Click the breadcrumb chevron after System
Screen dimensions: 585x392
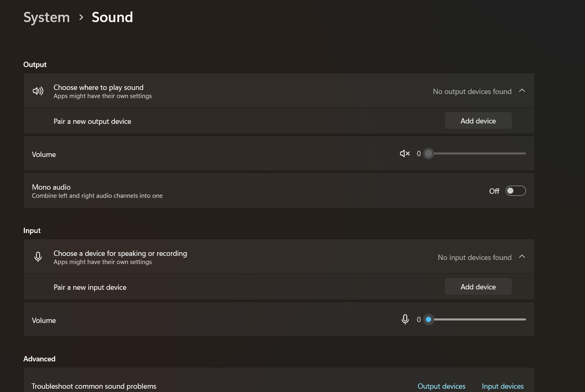coord(81,17)
